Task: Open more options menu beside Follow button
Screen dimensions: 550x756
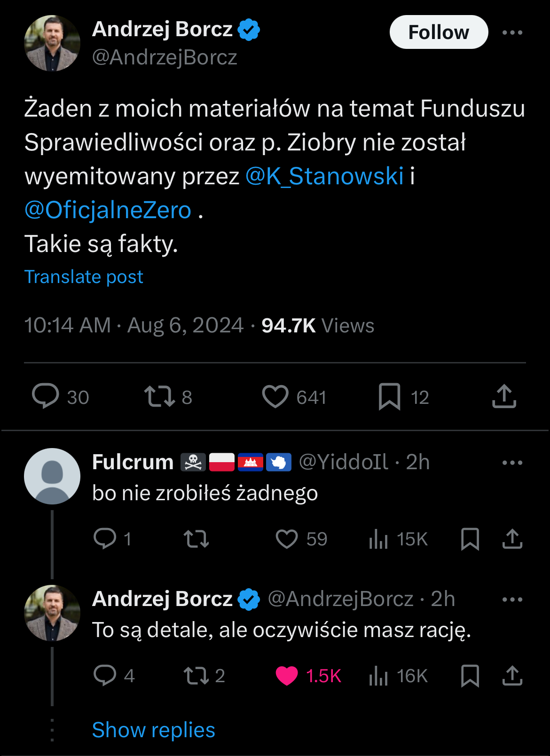Action: click(x=512, y=32)
